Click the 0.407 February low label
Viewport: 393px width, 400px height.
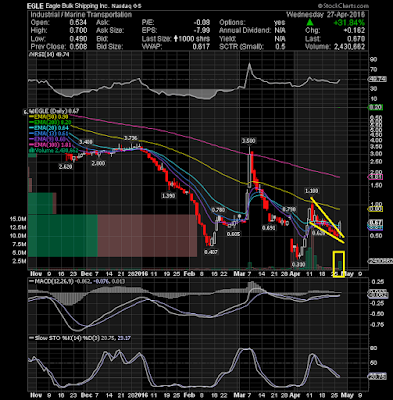coord(211,252)
